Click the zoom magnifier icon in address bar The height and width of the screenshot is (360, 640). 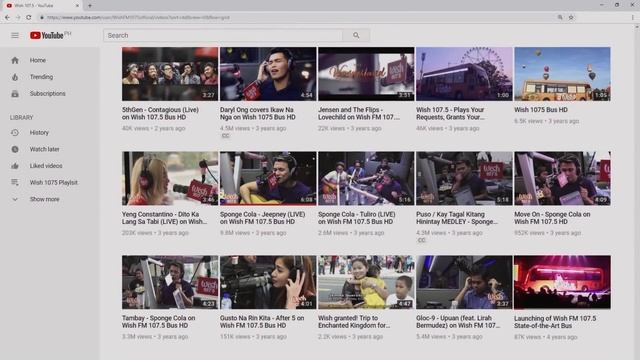pyautogui.click(x=560, y=18)
